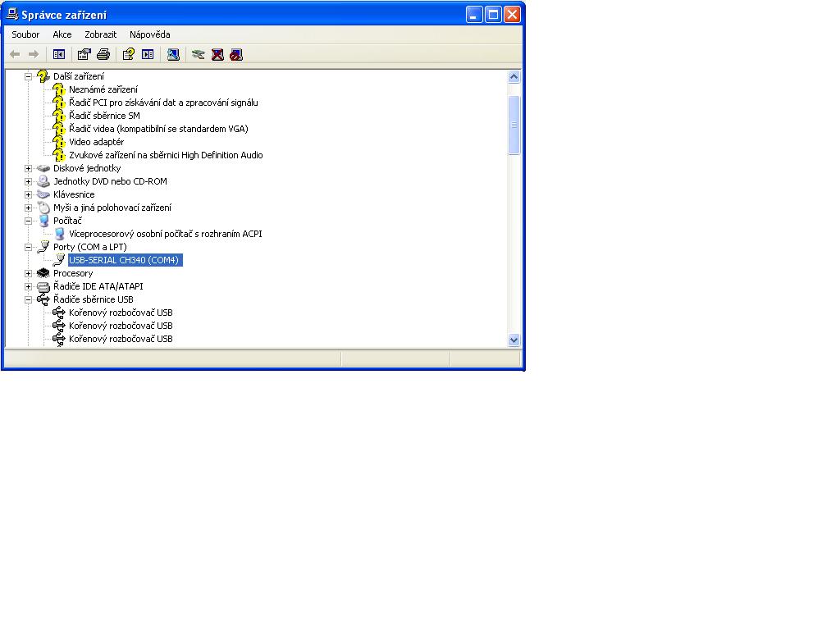Toggle the action pane toolbar icon
840x630 pixels.
[x=148, y=54]
